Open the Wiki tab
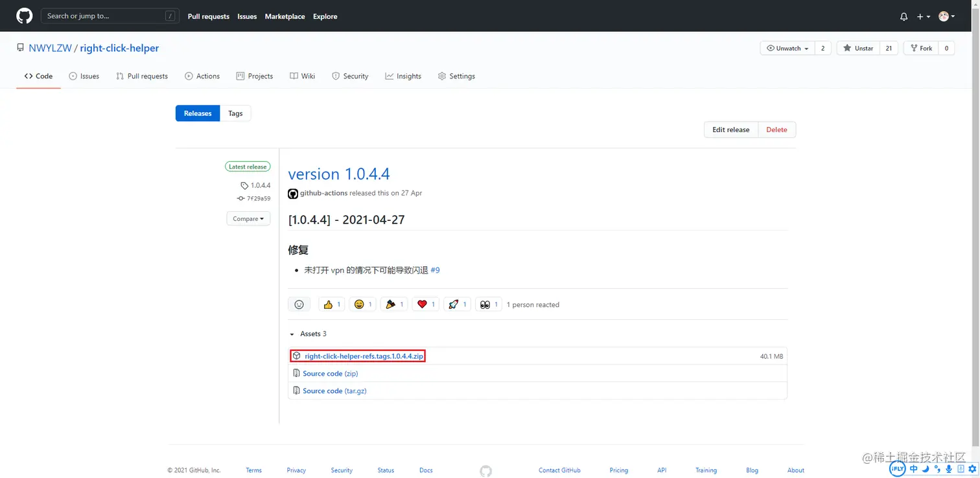980x478 pixels. point(302,76)
